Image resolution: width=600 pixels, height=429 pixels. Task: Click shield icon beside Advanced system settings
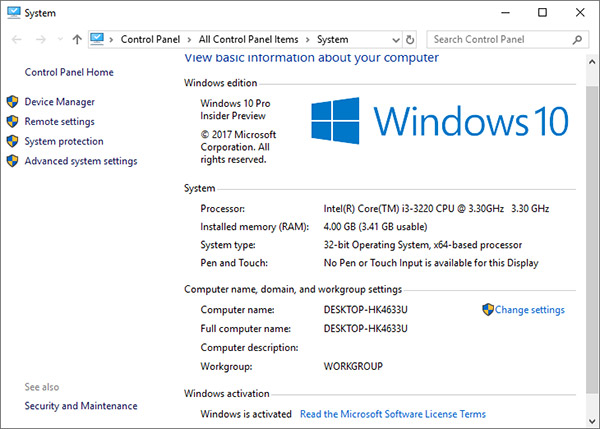coord(12,161)
